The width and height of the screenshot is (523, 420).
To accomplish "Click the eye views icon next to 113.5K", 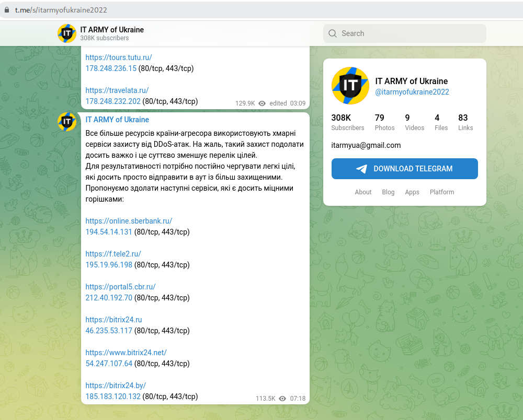I will click(x=282, y=399).
